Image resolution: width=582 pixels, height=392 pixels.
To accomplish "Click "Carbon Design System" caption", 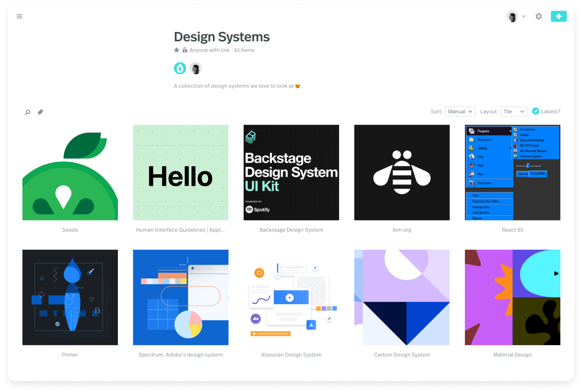I will (x=402, y=355).
